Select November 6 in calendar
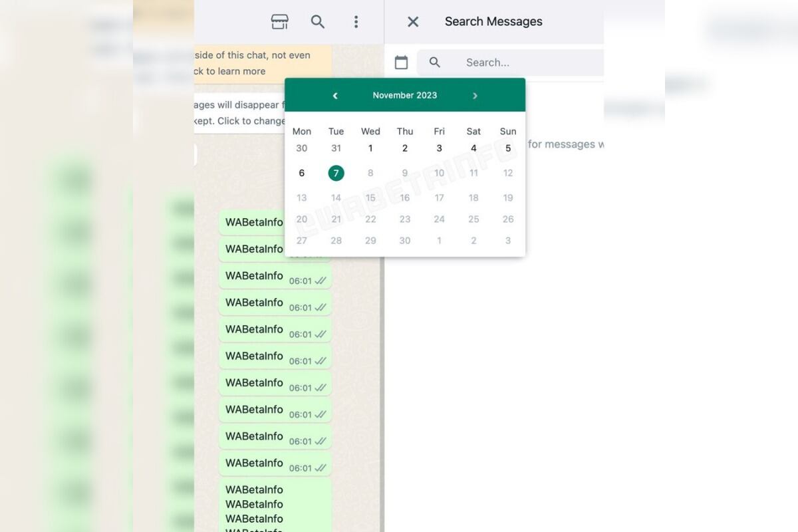Screen dimensions: 798x532 [302, 173]
